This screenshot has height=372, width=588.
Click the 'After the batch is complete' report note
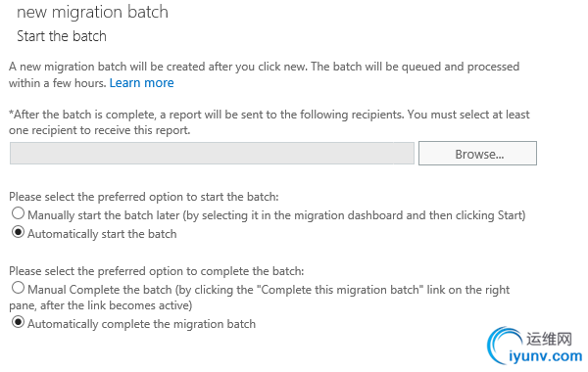(269, 122)
